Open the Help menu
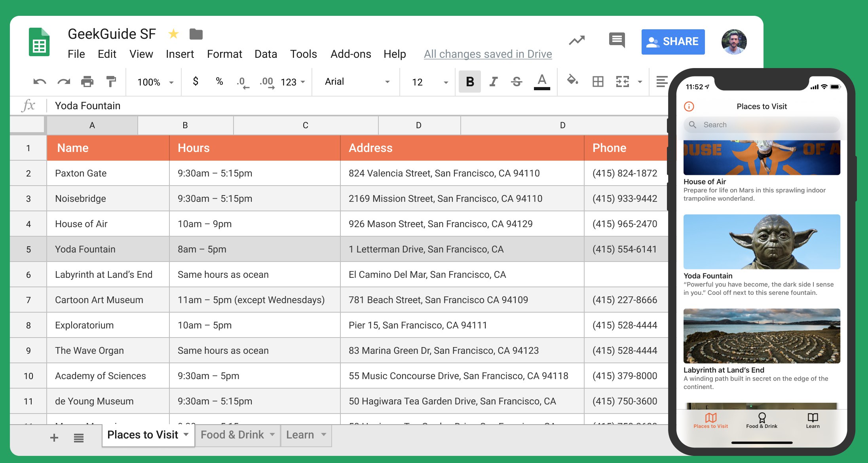The width and height of the screenshot is (868, 463). coord(395,54)
